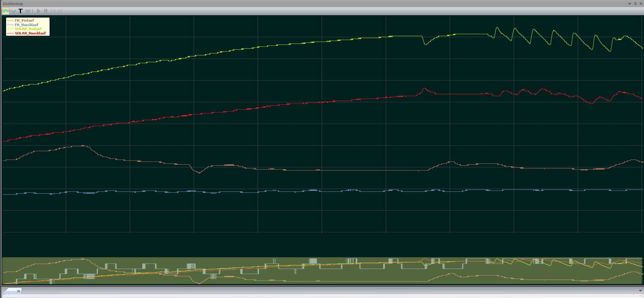
Task: Click the Oszilloskop panel title
Action: [x=13, y=4]
